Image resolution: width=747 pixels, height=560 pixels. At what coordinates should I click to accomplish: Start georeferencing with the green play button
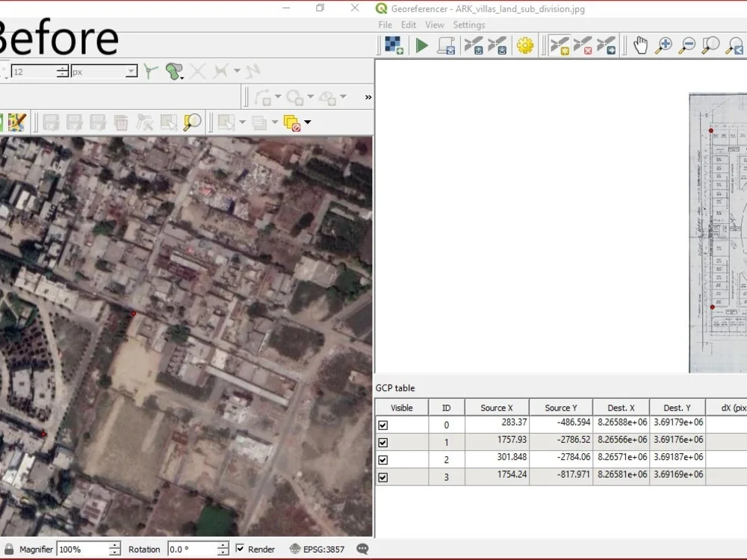pos(421,46)
